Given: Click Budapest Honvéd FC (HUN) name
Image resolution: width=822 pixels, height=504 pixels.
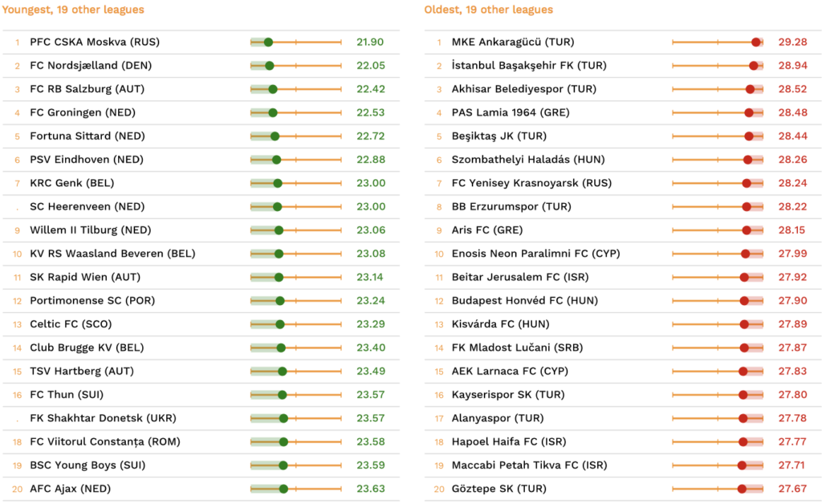Looking at the screenshot, I should click(525, 301).
